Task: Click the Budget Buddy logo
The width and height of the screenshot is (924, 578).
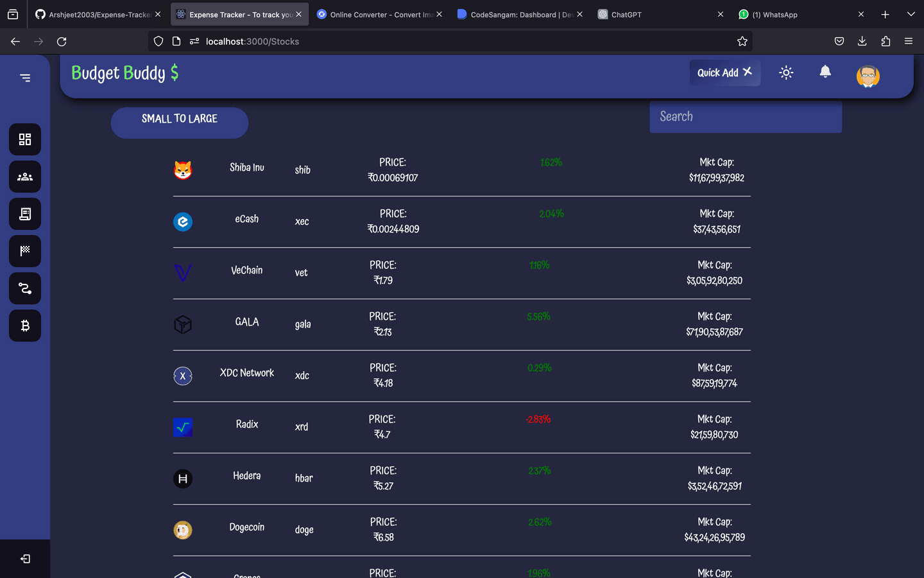Action: point(125,73)
